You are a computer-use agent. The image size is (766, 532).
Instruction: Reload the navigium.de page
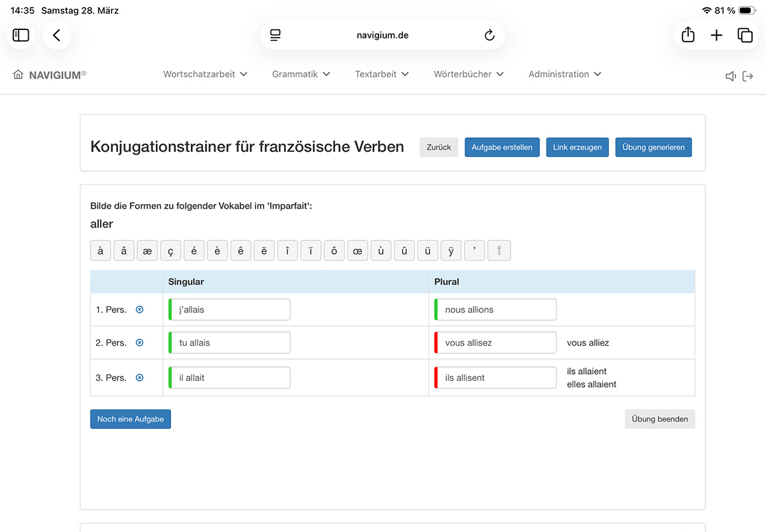point(490,35)
